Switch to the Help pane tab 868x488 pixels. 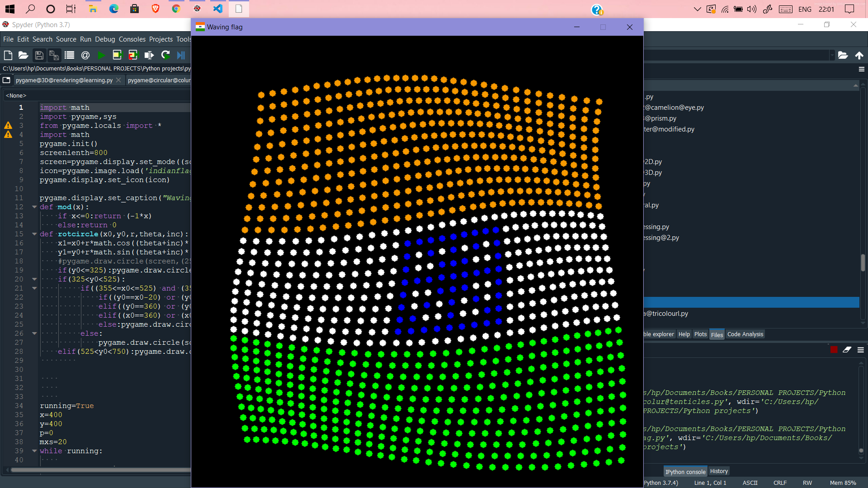point(684,334)
